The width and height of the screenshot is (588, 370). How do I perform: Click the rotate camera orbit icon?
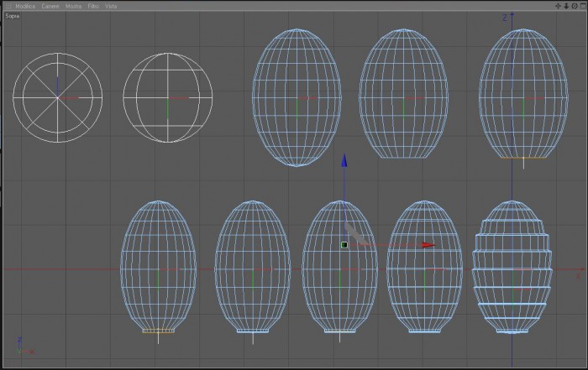tap(575, 6)
